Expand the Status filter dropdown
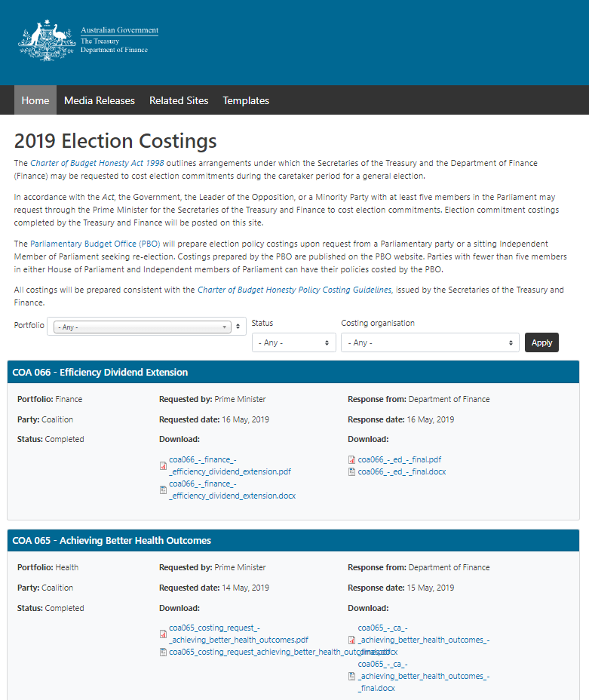 coord(293,342)
